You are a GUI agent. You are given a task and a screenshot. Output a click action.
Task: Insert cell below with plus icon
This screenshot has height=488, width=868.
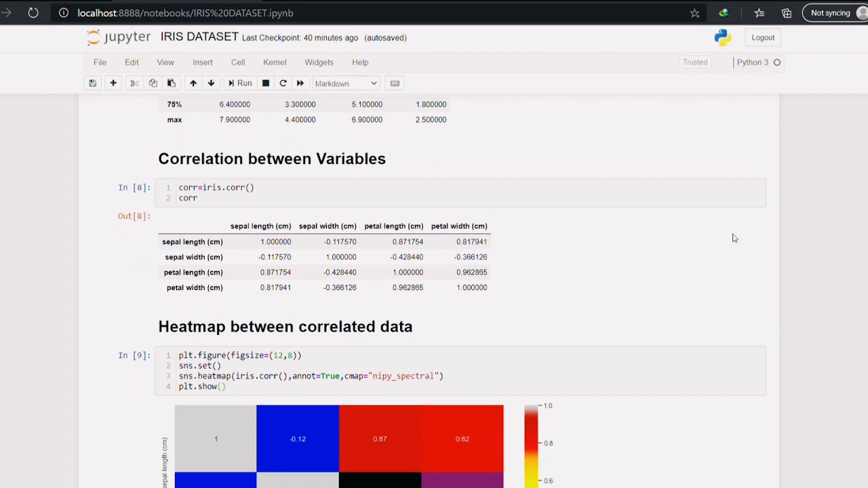coord(113,83)
